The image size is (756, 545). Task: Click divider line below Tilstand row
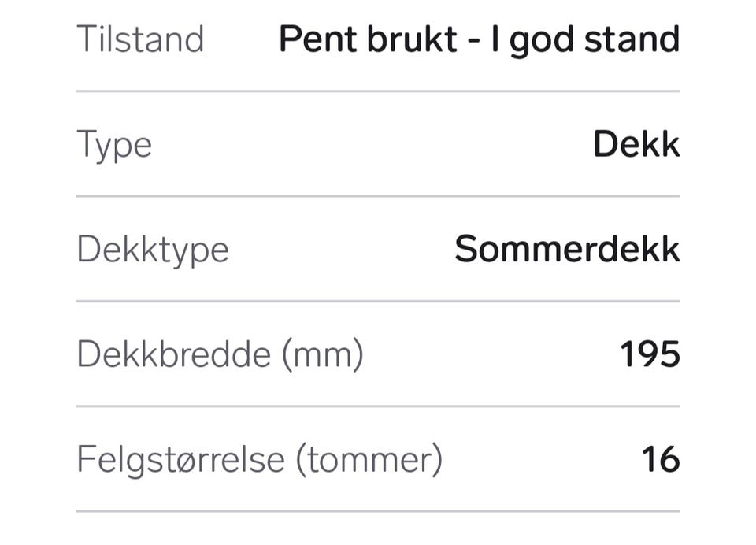378,91
